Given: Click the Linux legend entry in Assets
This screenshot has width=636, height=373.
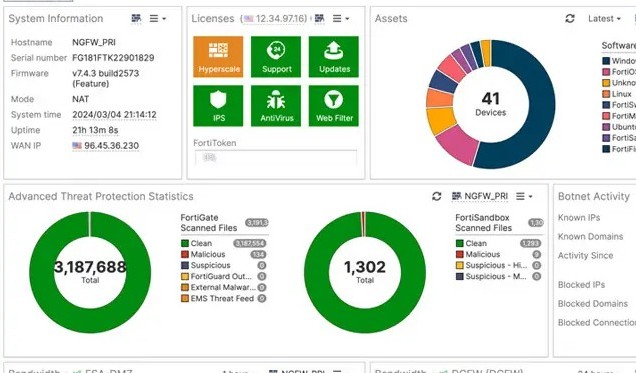Looking at the screenshot, I should click(x=617, y=94).
